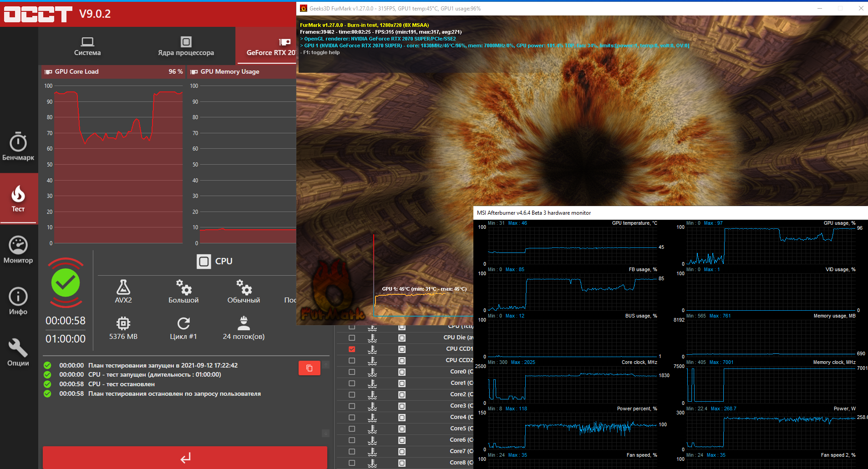
Task: Click log line 'План тестирования запущен в 2021-09-12'
Action: click(163, 365)
